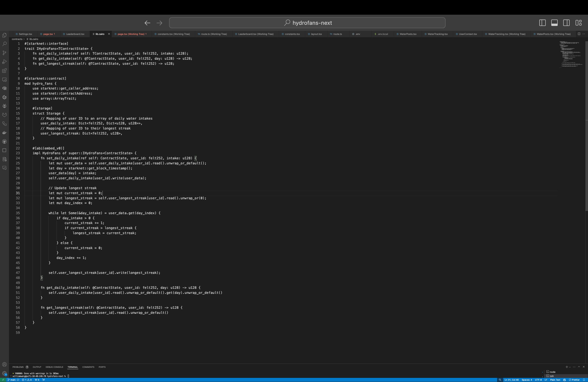This screenshot has width=588, height=382.
Task: Select the Extensions icon in activity bar
Action: pyautogui.click(x=5, y=70)
